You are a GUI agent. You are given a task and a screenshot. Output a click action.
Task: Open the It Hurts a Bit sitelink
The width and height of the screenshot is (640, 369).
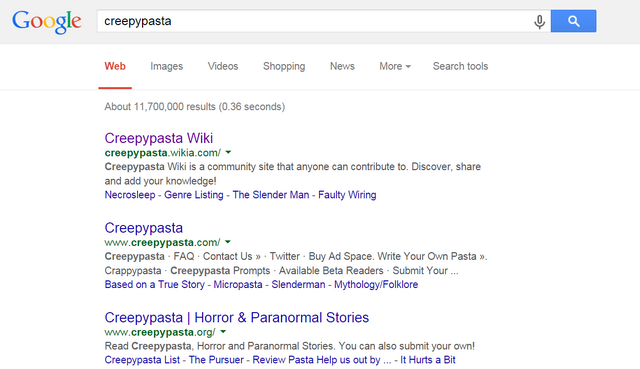tap(428, 360)
